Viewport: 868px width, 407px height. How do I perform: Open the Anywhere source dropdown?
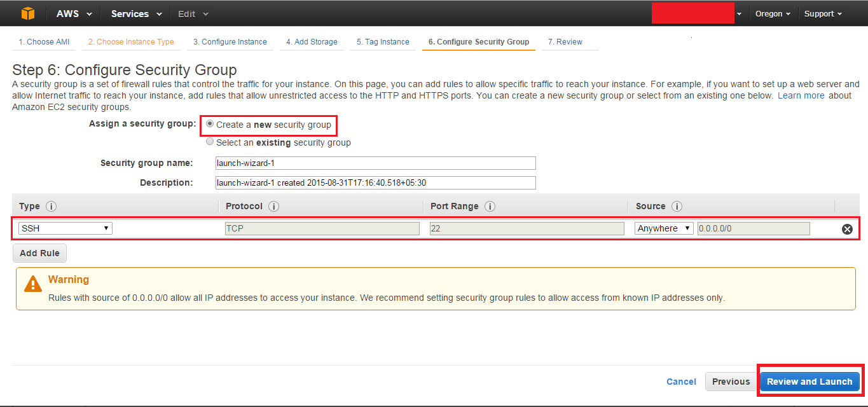click(x=664, y=228)
